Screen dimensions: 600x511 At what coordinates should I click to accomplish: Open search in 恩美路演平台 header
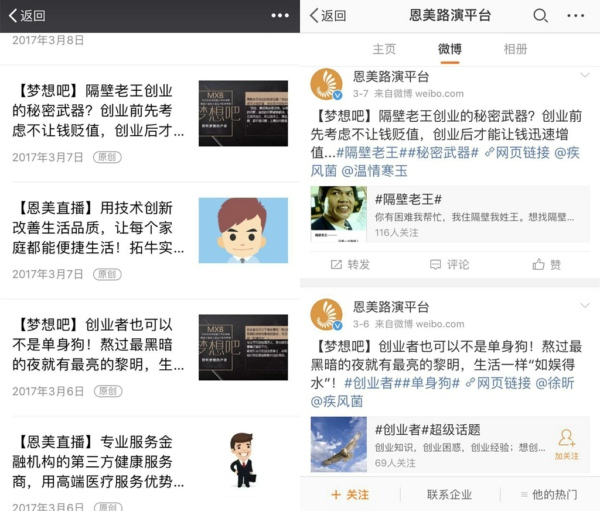click(x=540, y=16)
